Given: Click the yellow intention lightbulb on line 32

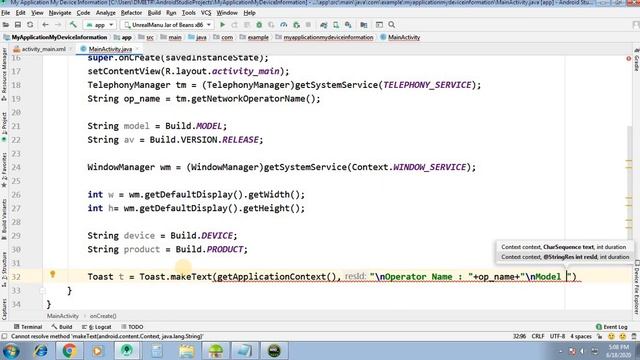Looking at the screenshot, I should click(52, 274).
